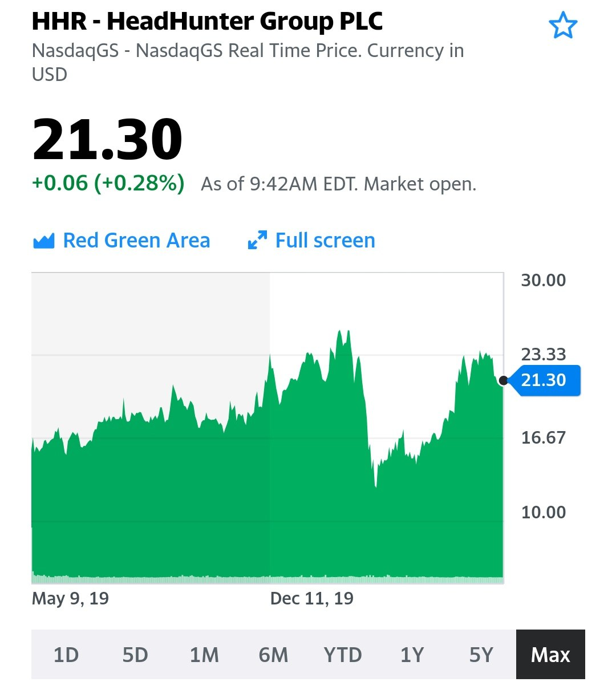Viewport: 616px width, 682px height.
Task: Click the 30.00 y-axis label
Action: 544,280
